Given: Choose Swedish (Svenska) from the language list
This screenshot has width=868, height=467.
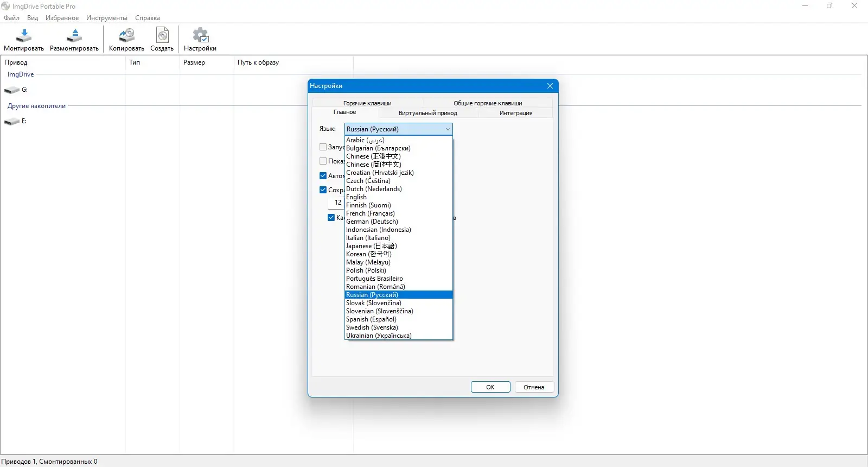Looking at the screenshot, I should click(x=399, y=327).
